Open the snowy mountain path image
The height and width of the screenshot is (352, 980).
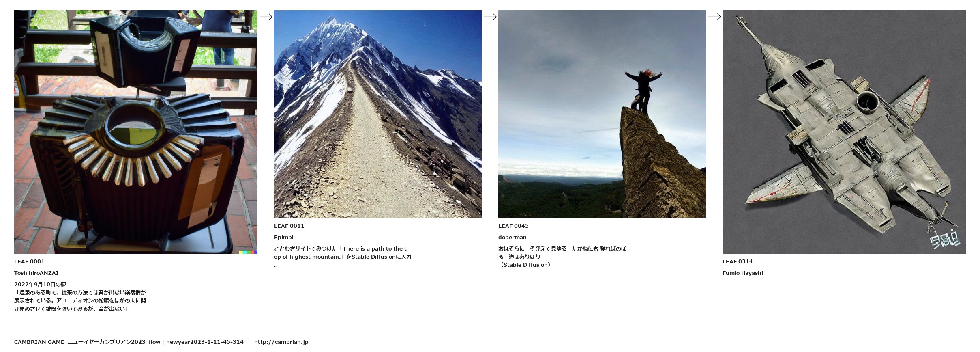378,114
